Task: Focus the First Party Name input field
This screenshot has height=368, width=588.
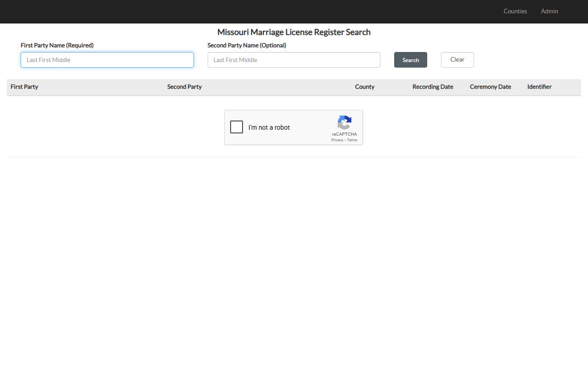Action: (107, 60)
